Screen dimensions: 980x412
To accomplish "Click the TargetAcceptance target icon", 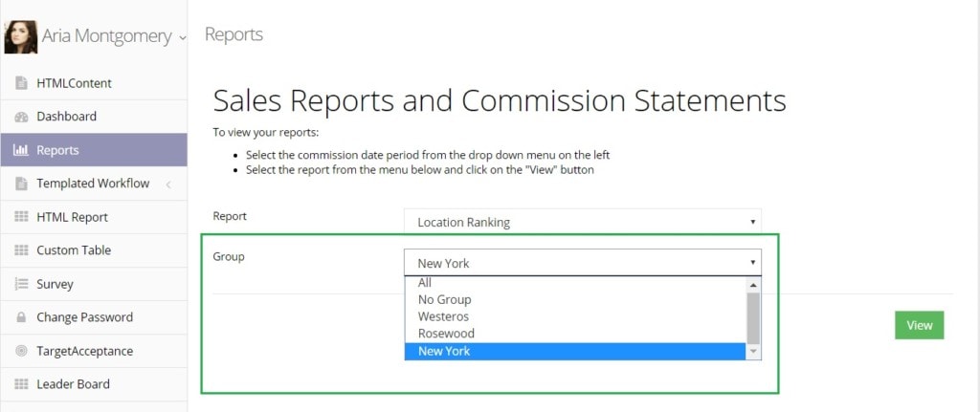I will pyautogui.click(x=21, y=351).
